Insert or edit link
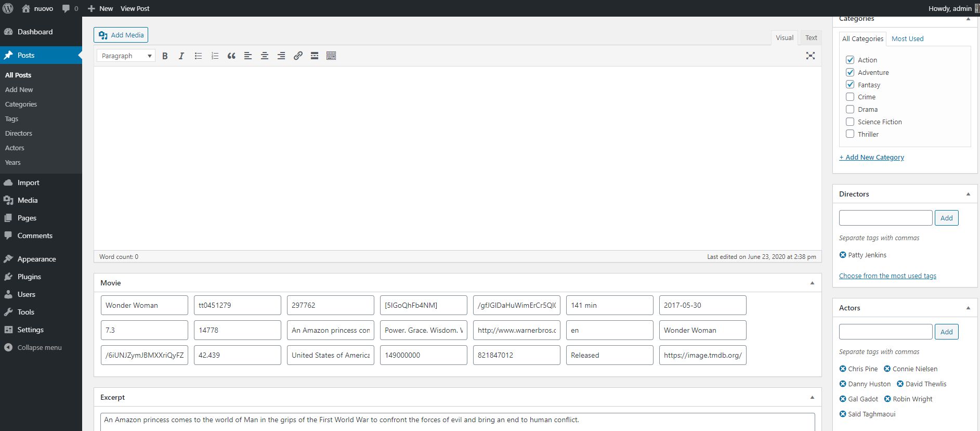This screenshot has width=980, height=431. coord(298,56)
